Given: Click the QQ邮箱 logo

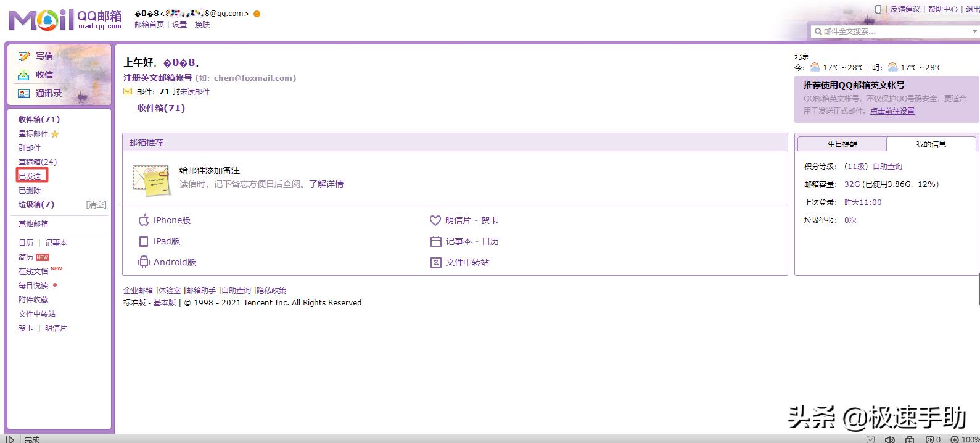Looking at the screenshot, I should pyautogui.click(x=65, y=20).
